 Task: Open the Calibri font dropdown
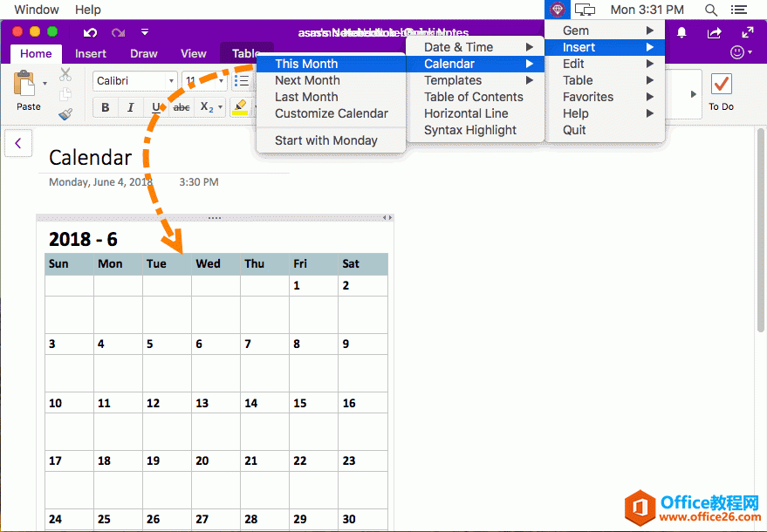[x=171, y=80]
